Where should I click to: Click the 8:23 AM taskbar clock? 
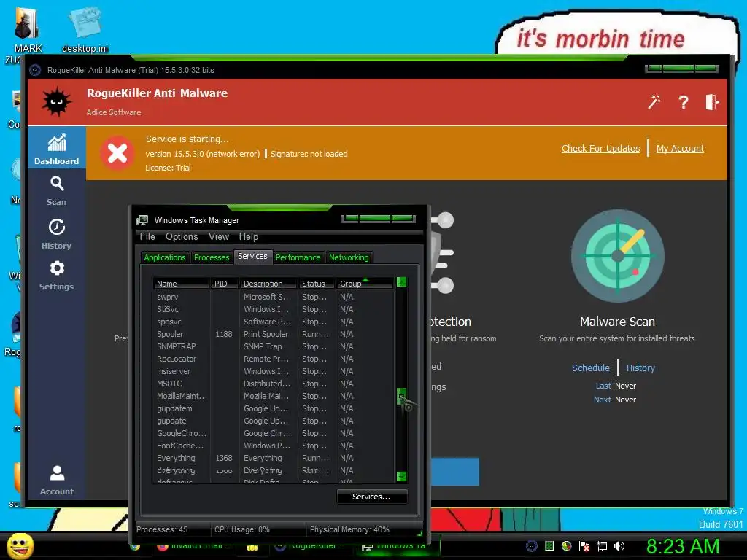(682, 546)
